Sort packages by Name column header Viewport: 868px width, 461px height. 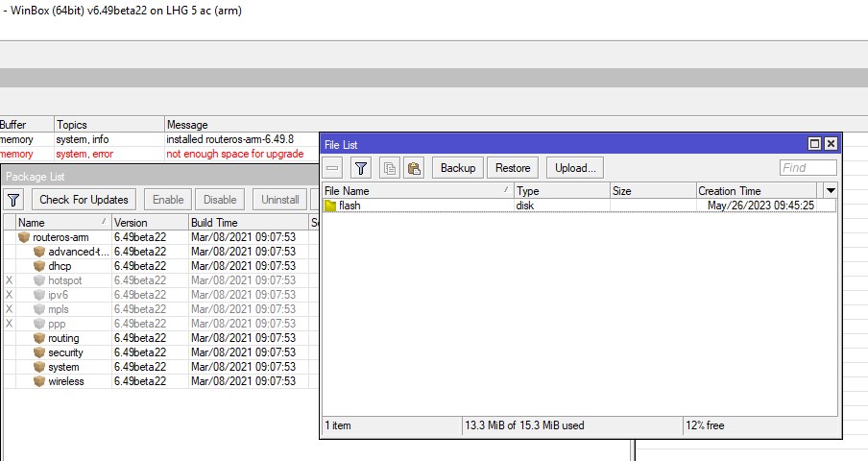63,223
